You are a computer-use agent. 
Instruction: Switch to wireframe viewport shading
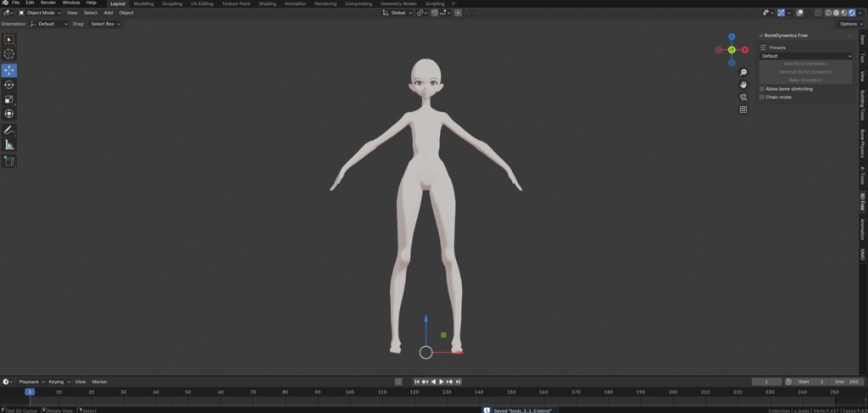(x=828, y=13)
